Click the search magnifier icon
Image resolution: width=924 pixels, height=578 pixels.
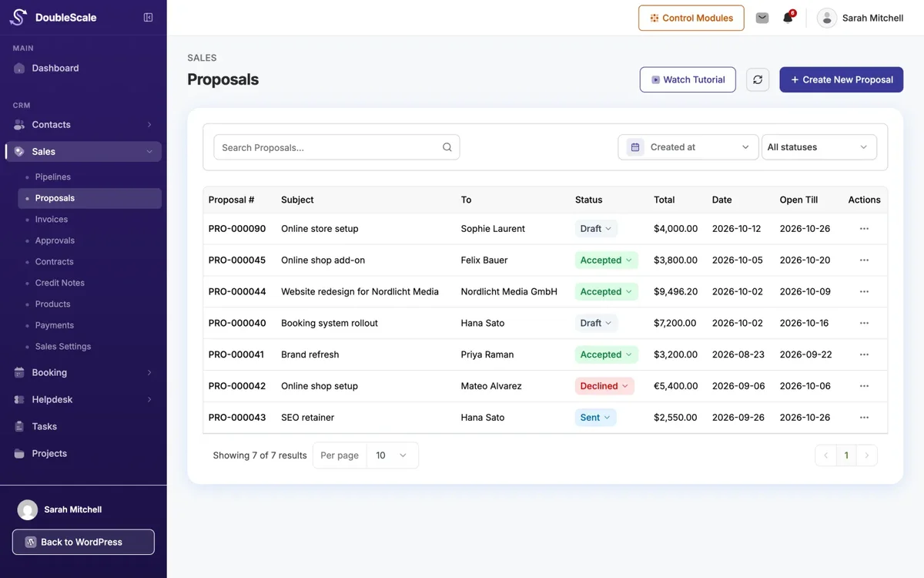click(x=447, y=147)
